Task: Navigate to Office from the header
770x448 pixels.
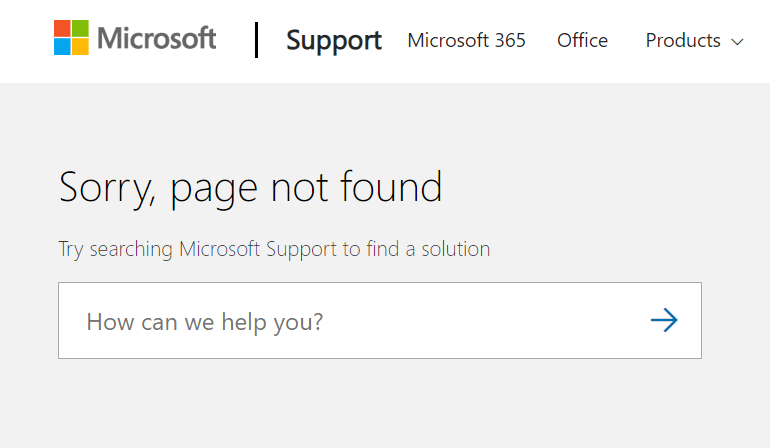Action: (x=582, y=40)
